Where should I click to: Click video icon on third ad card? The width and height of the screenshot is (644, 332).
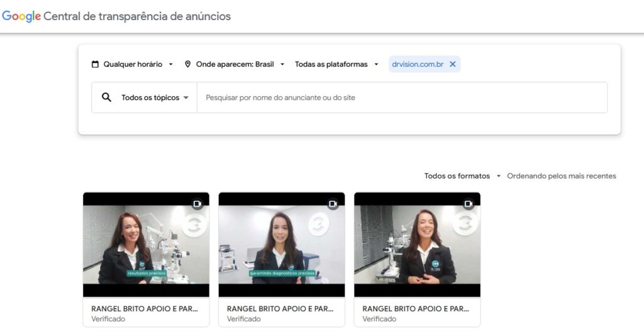(x=469, y=204)
